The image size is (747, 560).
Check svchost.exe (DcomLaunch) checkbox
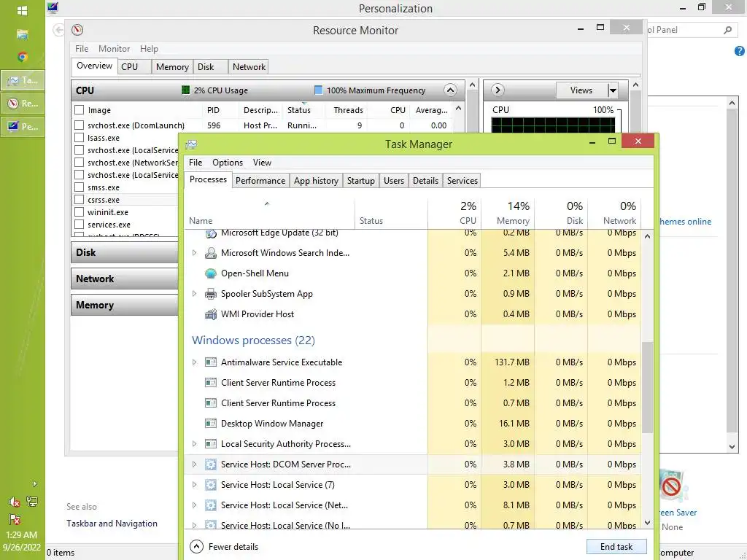[79, 125]
